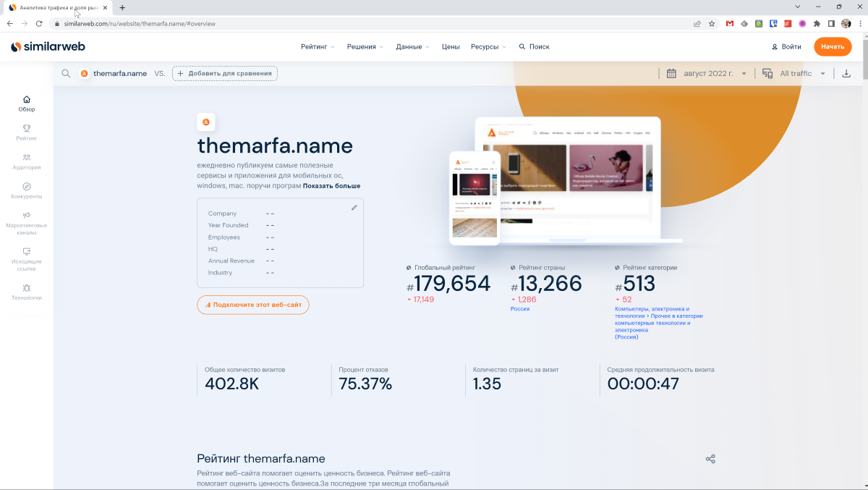Open the Компьютеры, электроника category link
This screenshot has height=490, width=868.
tap(659, 323)
